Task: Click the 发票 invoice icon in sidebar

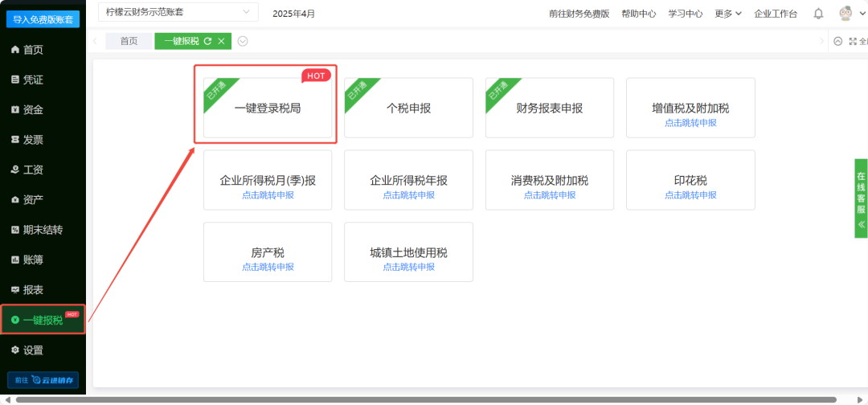Action: [x=15, y=140]
